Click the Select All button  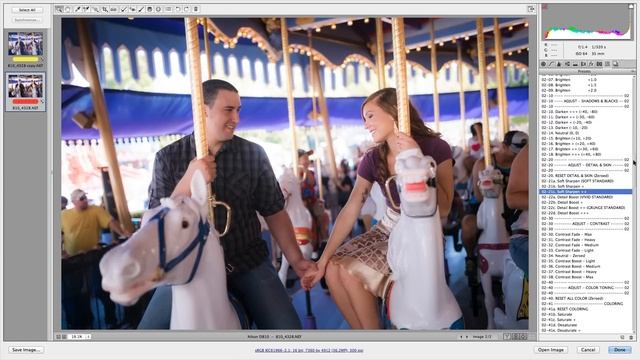tap(27, 10)
